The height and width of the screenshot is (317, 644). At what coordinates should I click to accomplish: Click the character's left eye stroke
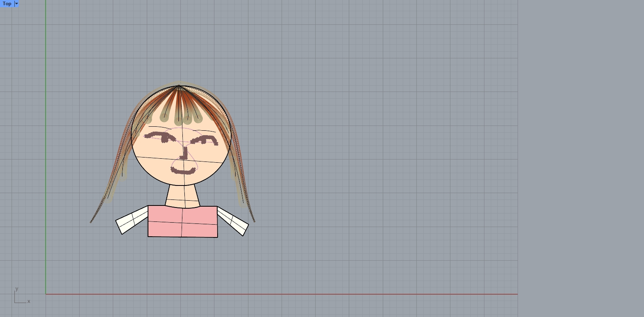(158, 137)
